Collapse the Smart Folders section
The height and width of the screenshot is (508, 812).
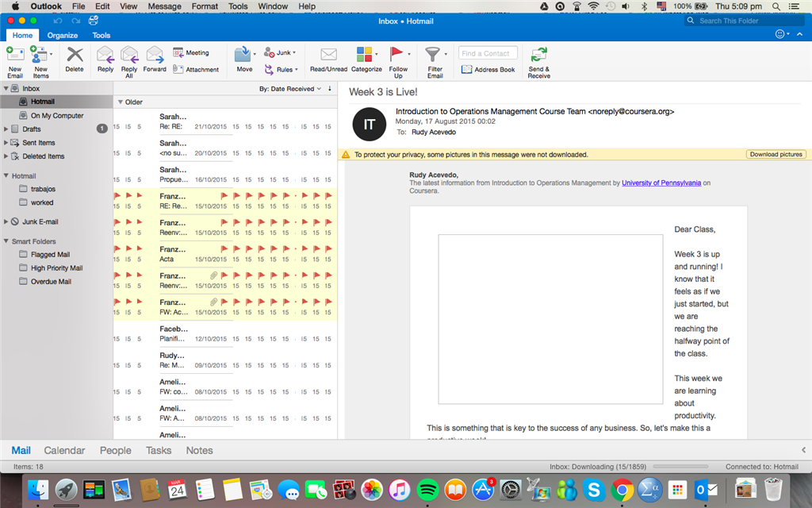[6, 241]
